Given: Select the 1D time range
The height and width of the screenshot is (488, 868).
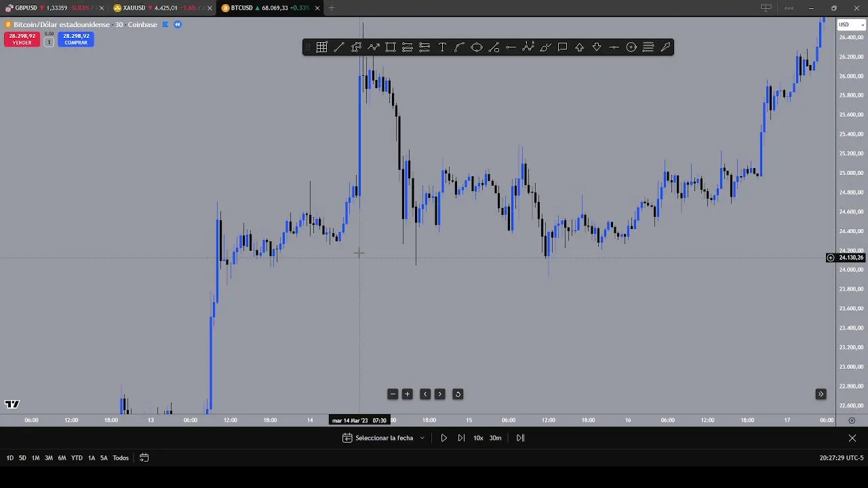Looking at the screenshot, I should (x=9, y=457).
